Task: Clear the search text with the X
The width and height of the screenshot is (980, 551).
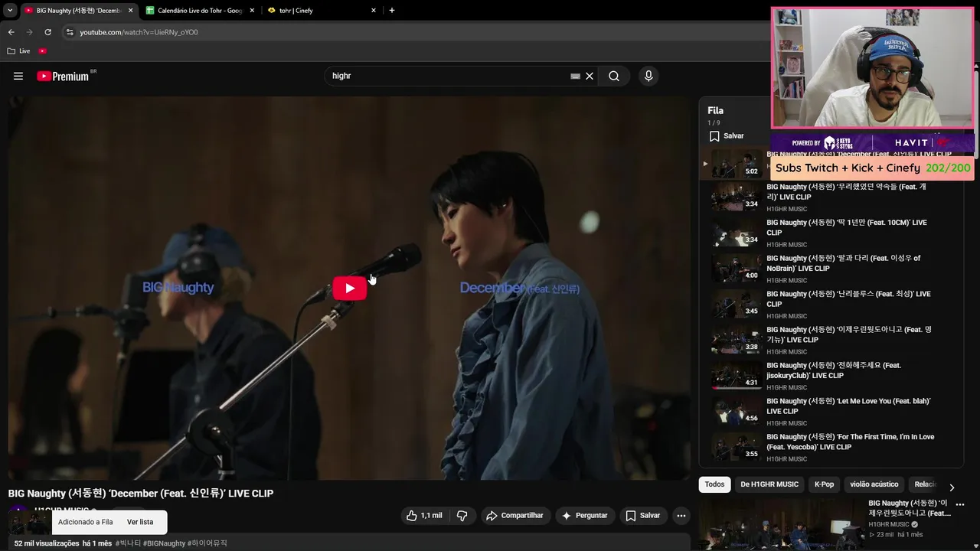Action: (590, 77)
